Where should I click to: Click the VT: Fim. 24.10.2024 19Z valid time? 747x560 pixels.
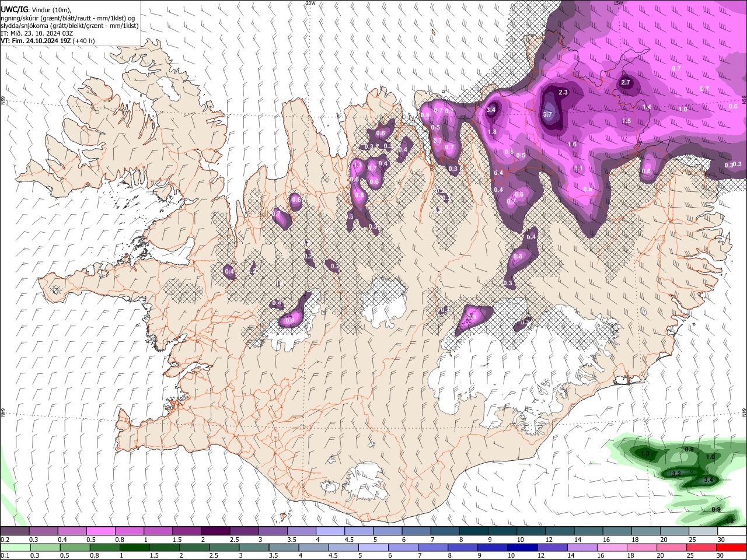47,41
